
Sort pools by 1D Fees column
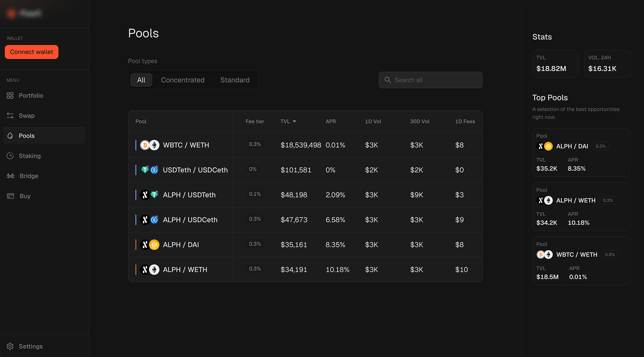pos(465,121)
